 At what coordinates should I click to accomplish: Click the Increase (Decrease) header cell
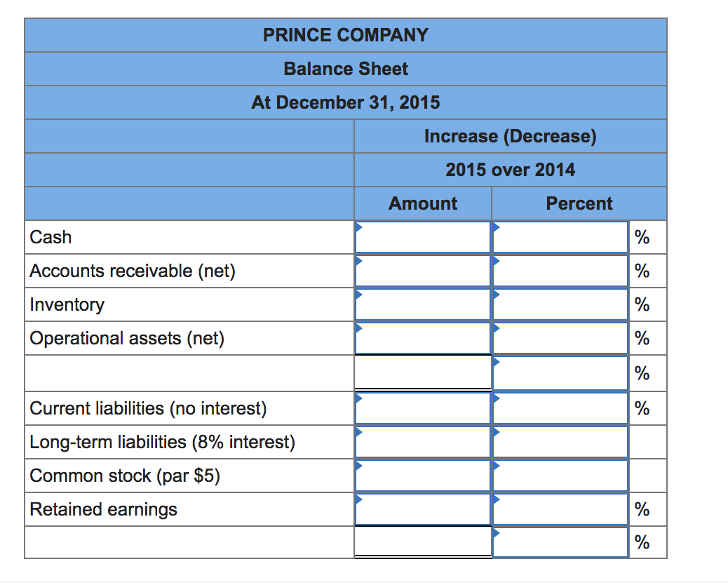pyautogui.click(x=510, y=136)
